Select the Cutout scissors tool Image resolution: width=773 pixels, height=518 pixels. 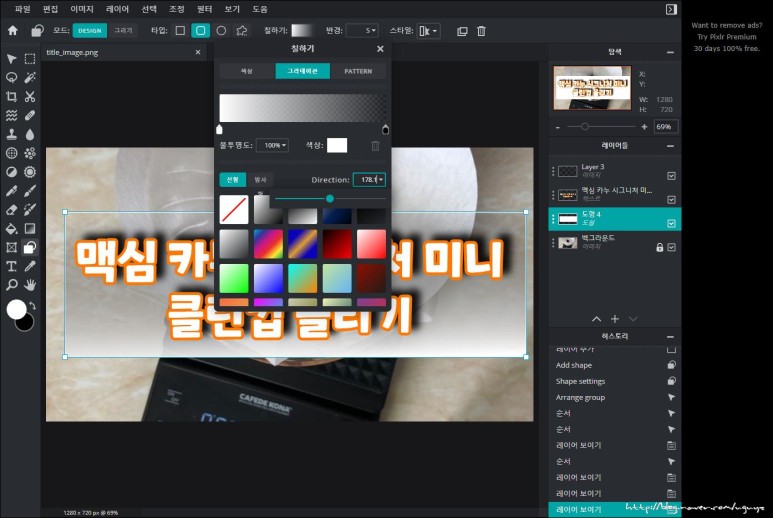click(x=30, y=97)
